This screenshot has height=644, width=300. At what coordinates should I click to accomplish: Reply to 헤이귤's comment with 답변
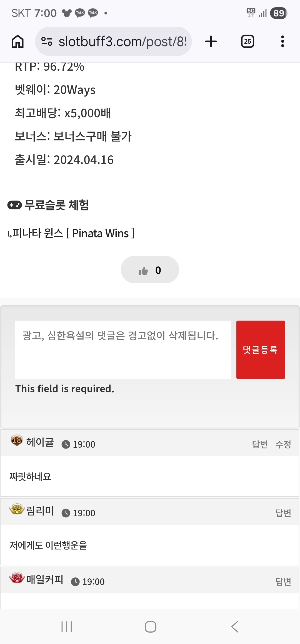[x=260, y=444]
